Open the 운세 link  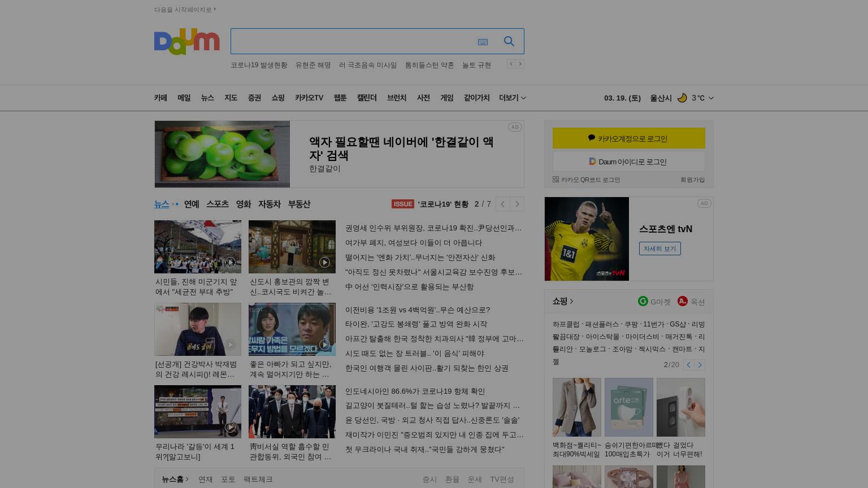click(x=475, y=479)
